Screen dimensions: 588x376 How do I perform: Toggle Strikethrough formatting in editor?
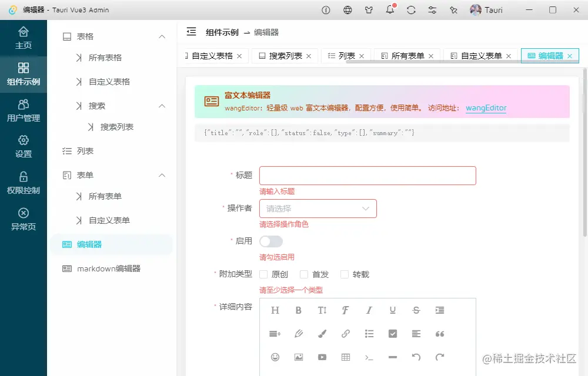416,310
